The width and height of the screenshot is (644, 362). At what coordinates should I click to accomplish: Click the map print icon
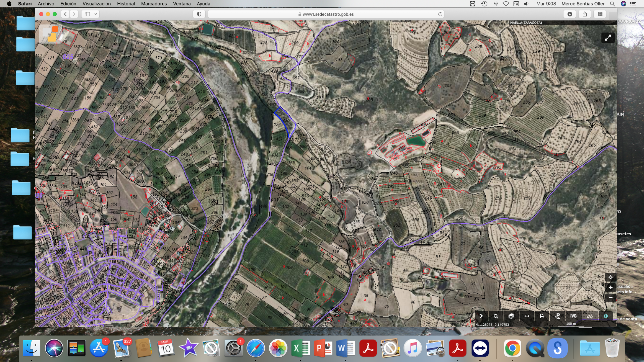(542, 316)
